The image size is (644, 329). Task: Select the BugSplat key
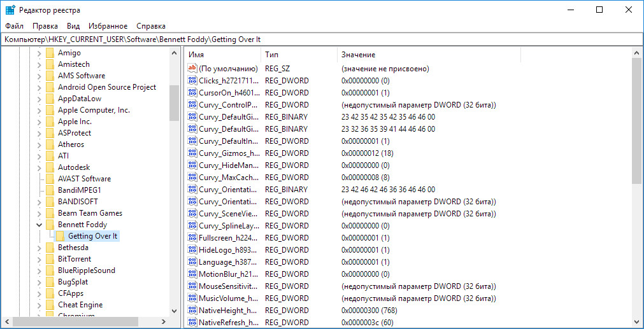click(73, 282)
